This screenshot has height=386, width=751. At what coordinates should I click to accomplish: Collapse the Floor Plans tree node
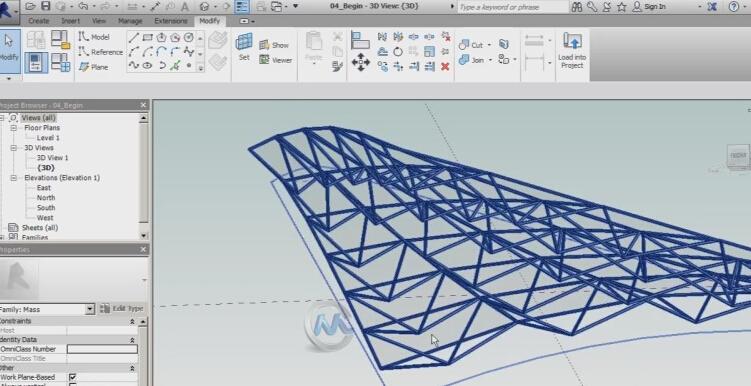[x=13, y=128]
